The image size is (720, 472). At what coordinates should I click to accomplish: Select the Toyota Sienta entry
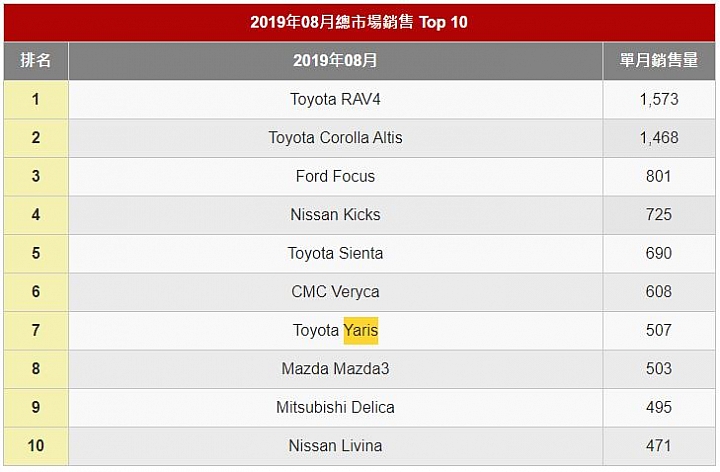coord(335,253)
